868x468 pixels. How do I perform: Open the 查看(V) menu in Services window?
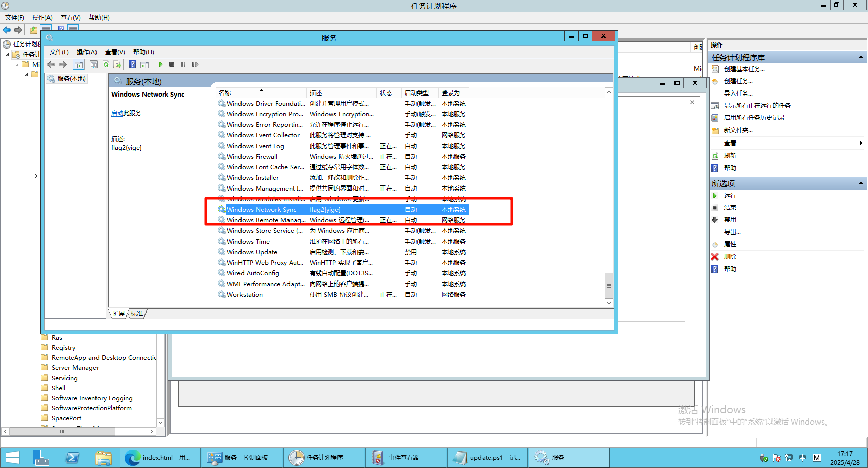(115, 52)
